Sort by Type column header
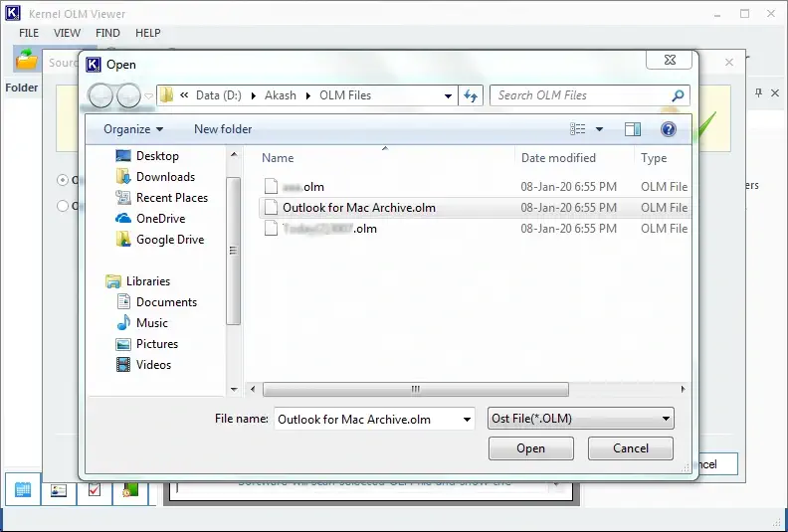This screenshot has width=788, height=532. [654, 158]
